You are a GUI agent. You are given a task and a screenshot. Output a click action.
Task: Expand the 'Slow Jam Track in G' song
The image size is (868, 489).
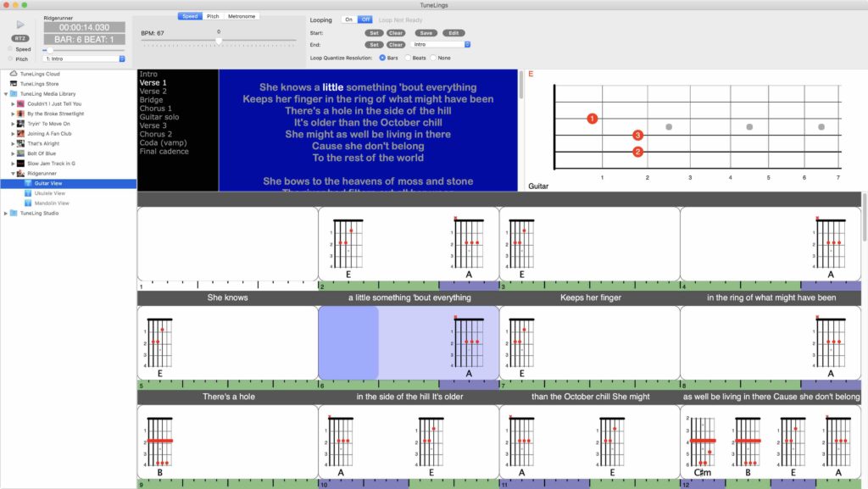coord(14,164)
